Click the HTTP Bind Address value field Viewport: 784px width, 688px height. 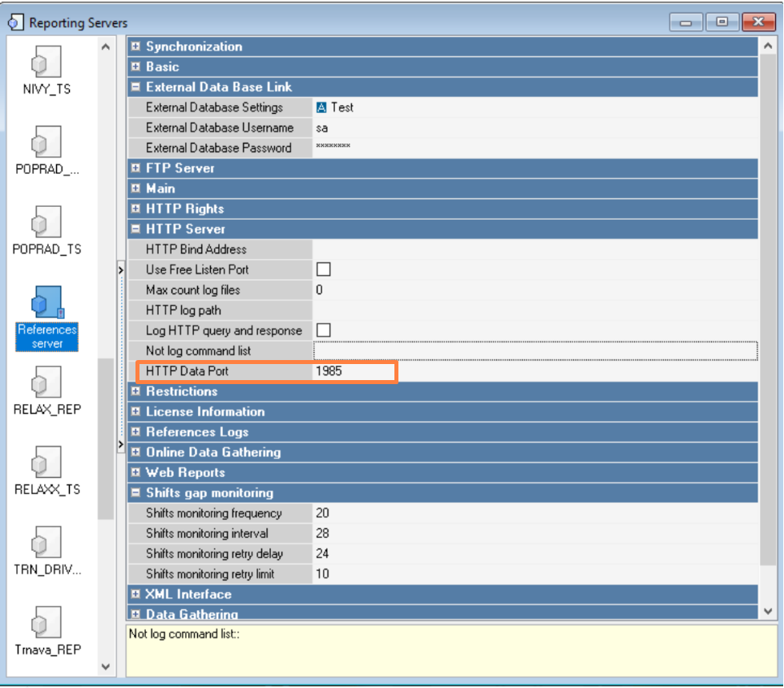(535, 249)
